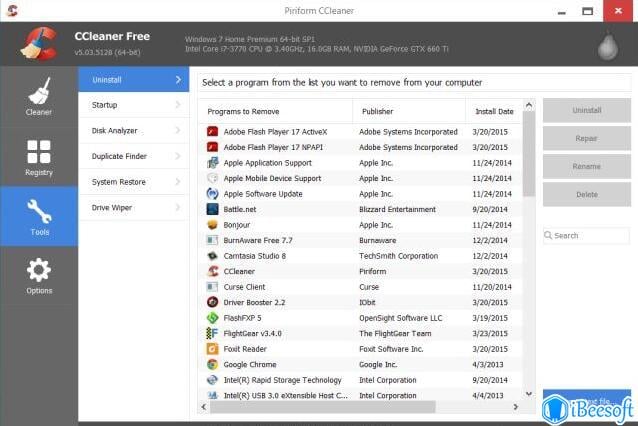Open the Registry section
The image size is (638, 426).
[x=39, y=157]
